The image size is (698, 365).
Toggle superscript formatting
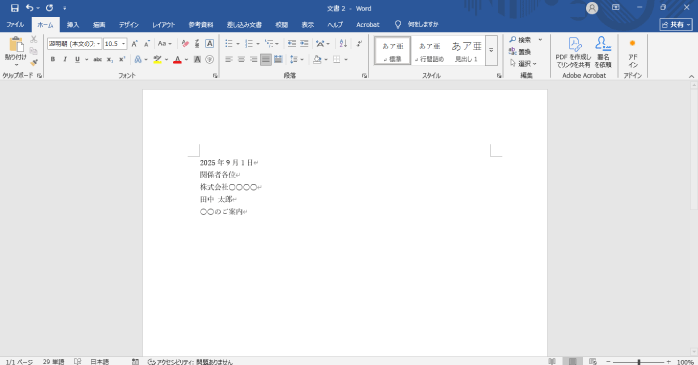point(122,59)
